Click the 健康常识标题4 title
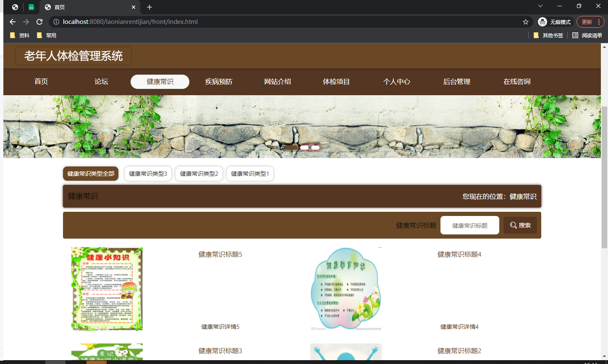Viewport: 608px width, 364px height. point(459,255)
